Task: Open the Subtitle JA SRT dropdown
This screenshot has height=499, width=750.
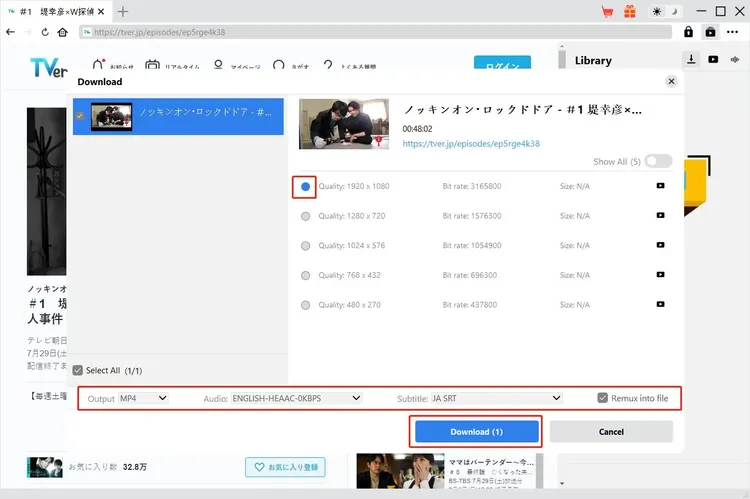Action: [496, 398]
